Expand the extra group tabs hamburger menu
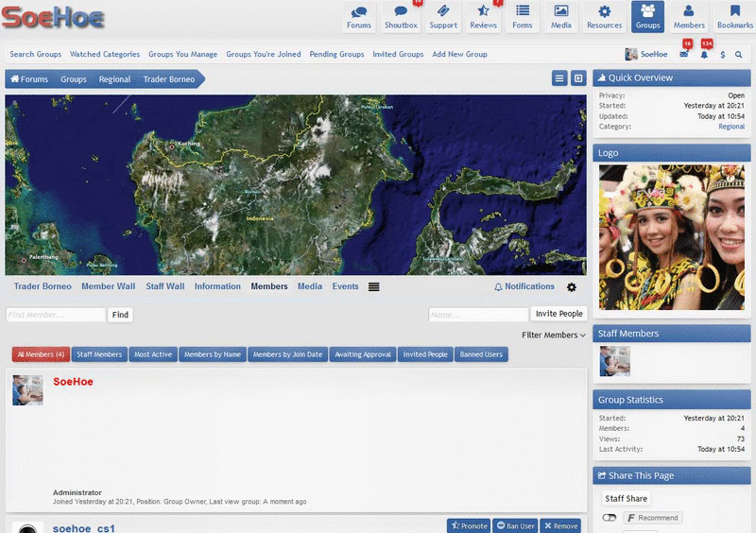Viewport: 756px width, 533px height. pyautogui.click(x=374, y=286)
